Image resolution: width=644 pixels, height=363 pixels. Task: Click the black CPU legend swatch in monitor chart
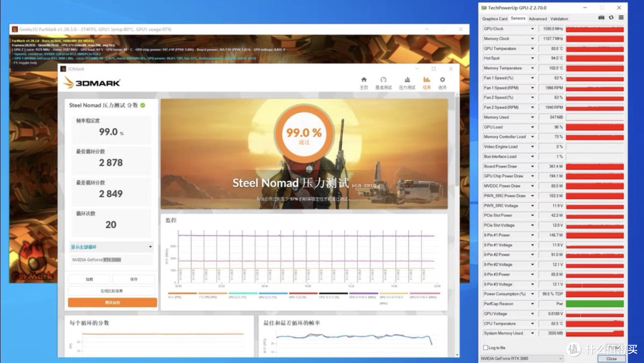point(333,293)
